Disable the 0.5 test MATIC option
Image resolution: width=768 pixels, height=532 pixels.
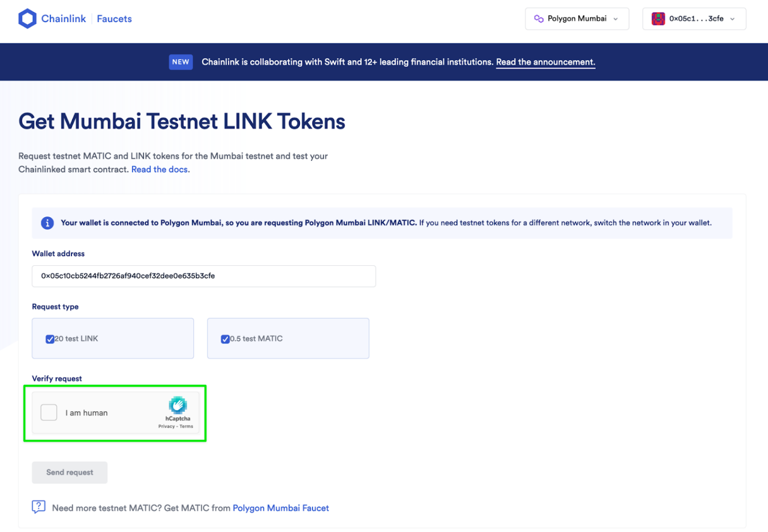(225, 339)
